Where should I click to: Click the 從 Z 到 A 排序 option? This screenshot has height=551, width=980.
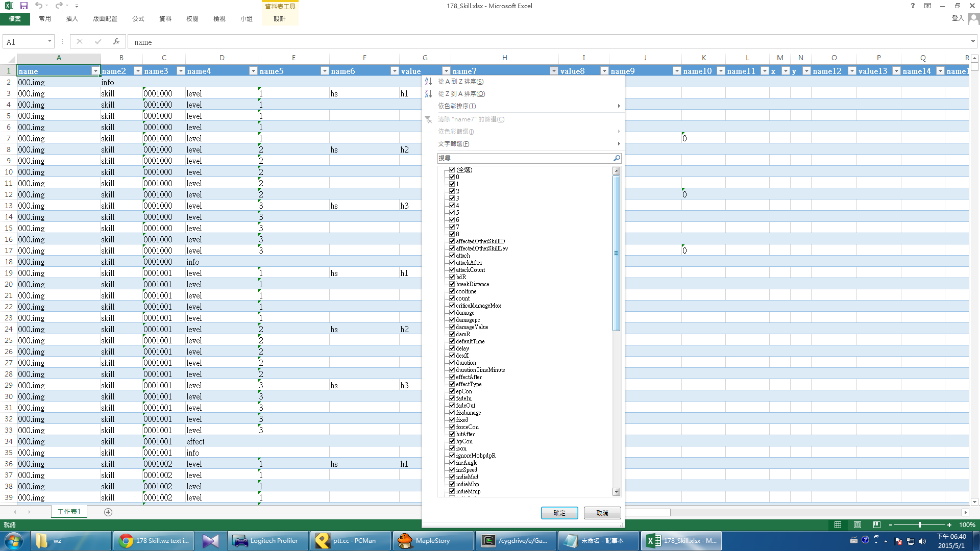pyautogui.click(x=523, y=94)
